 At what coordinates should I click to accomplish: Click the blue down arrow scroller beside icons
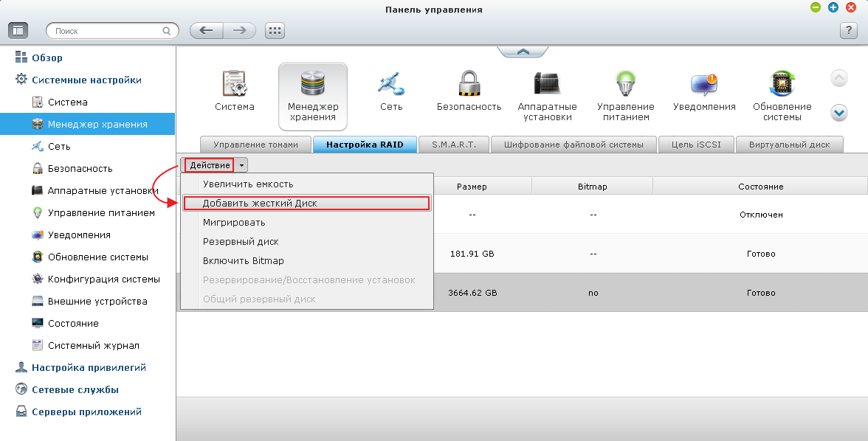(x=839, y=114)
